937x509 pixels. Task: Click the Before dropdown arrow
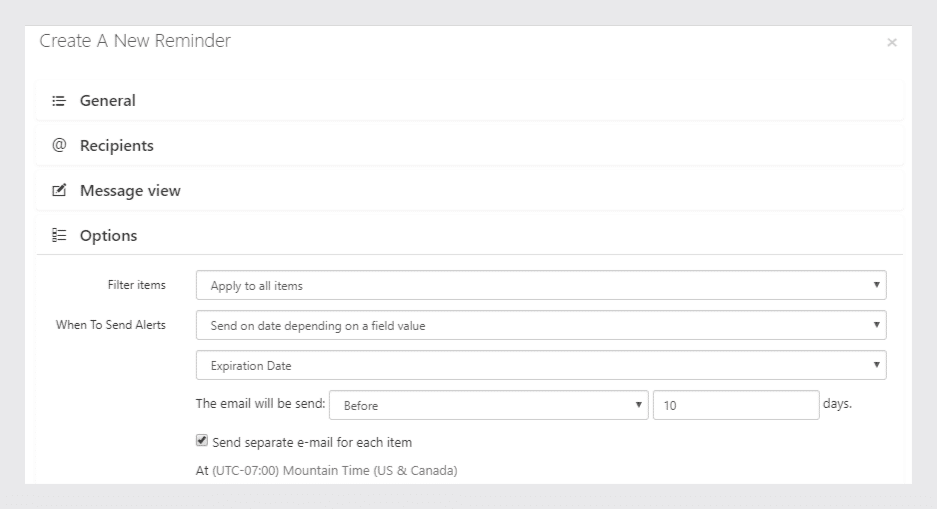638,405
